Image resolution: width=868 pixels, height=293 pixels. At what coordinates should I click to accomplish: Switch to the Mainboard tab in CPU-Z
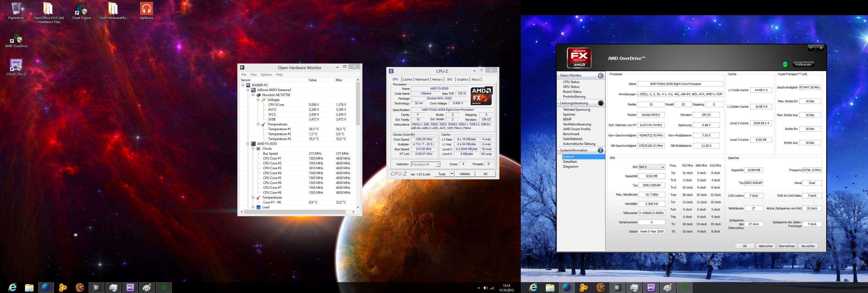tap(422, 79)
